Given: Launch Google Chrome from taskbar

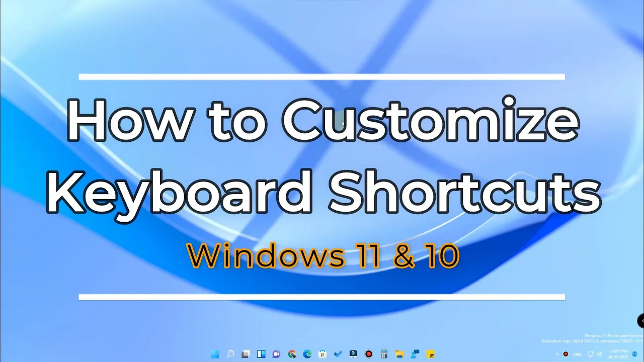Looking at the screenshot, I should coord(292,354).
